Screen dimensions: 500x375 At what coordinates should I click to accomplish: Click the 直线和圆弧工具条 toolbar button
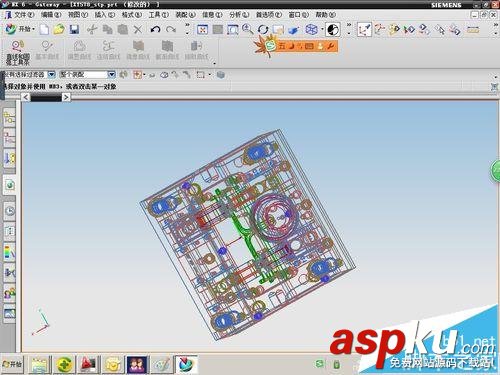[x=18, y=52]
